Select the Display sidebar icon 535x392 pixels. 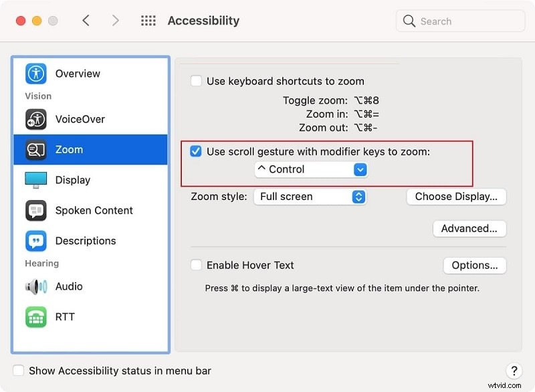tap(37, 180)
